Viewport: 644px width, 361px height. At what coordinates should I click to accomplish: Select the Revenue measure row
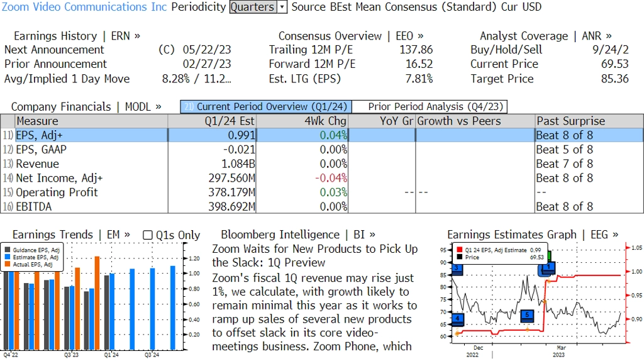(x=322, y=164)
